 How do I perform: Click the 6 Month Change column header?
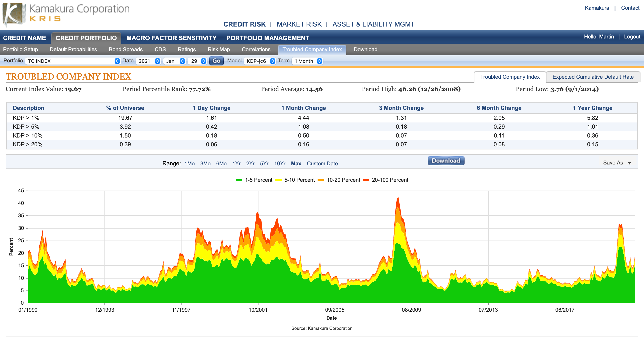point(499,108)
